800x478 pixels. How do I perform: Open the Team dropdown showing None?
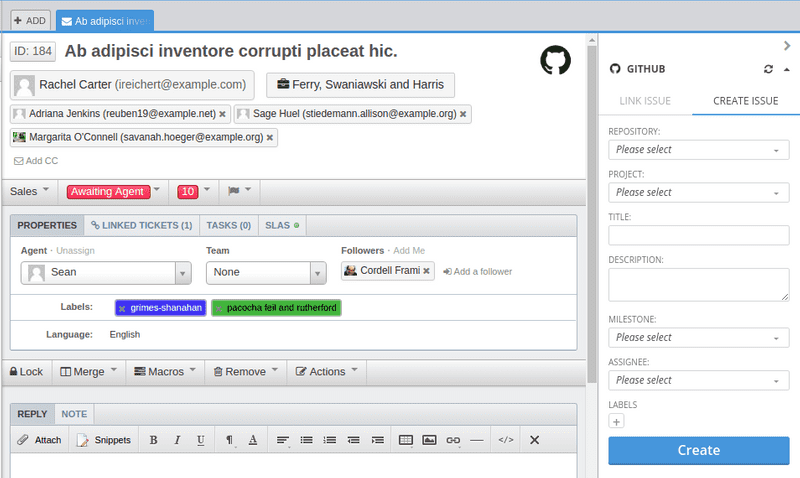[266, 273]
